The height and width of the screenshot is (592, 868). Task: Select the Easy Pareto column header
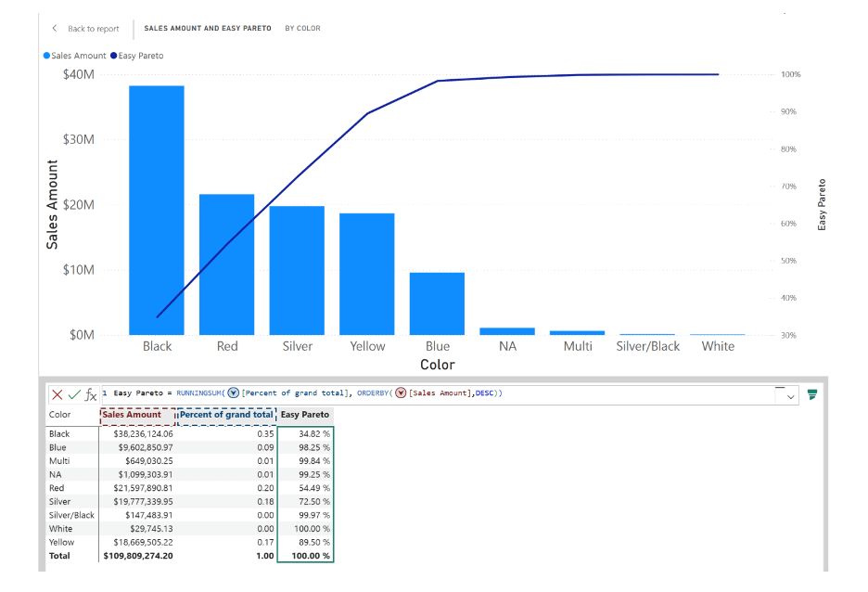(304, 415)
